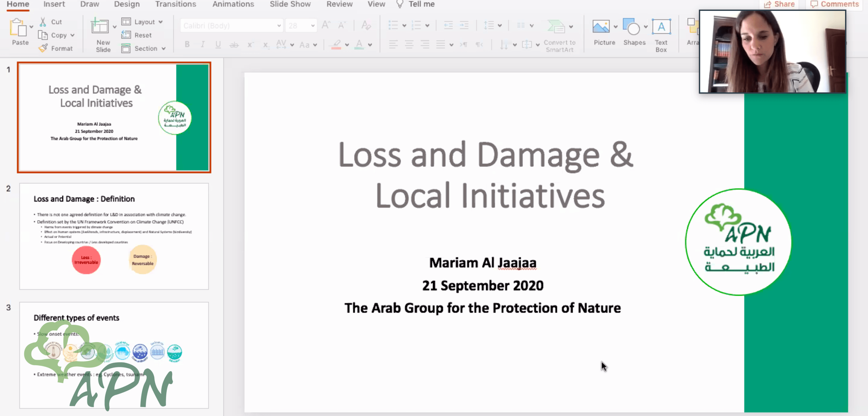Toggle strikethrough formatting
The height and width of the screenshot is (416, 868).
coord(234,44)
